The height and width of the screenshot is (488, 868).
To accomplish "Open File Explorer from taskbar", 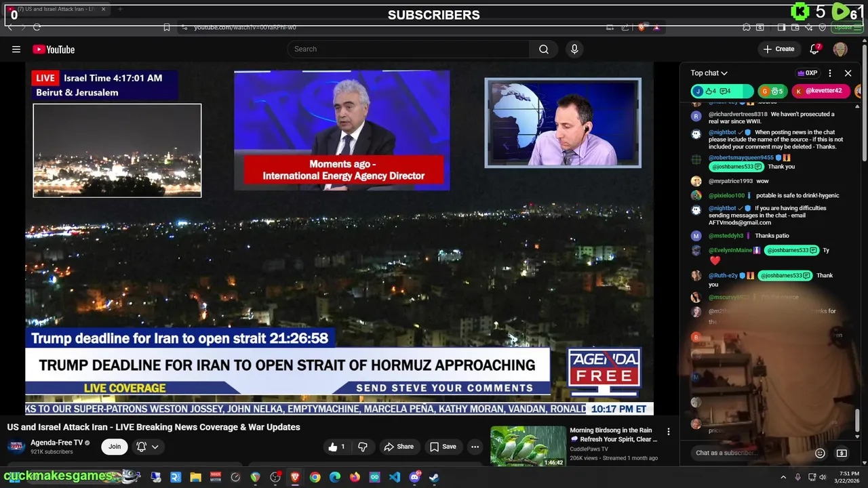I will click(196, 477).
